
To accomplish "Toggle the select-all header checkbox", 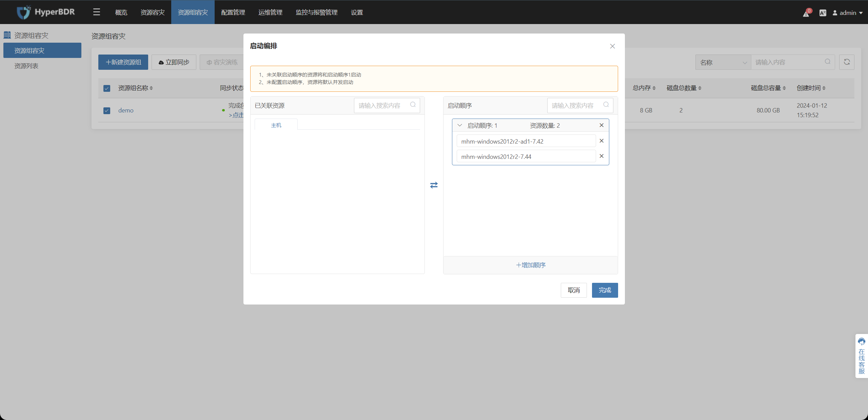I will [107, 88].
